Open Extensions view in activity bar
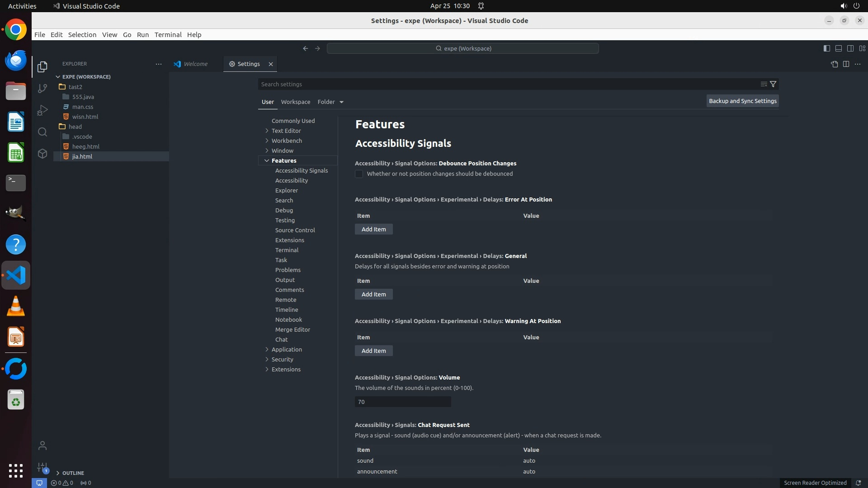Screen dimensions: 868x488 pos(42,154)
